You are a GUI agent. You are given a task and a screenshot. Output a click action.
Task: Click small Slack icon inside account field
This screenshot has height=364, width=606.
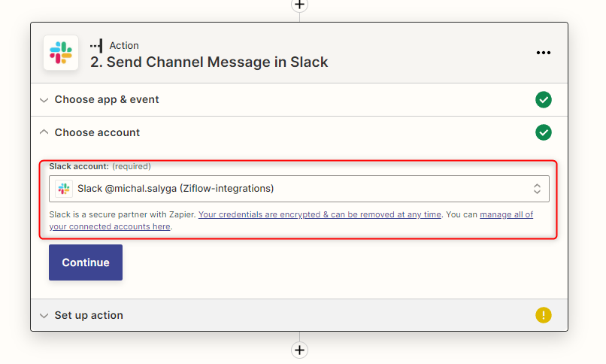[x=64, y=189]
